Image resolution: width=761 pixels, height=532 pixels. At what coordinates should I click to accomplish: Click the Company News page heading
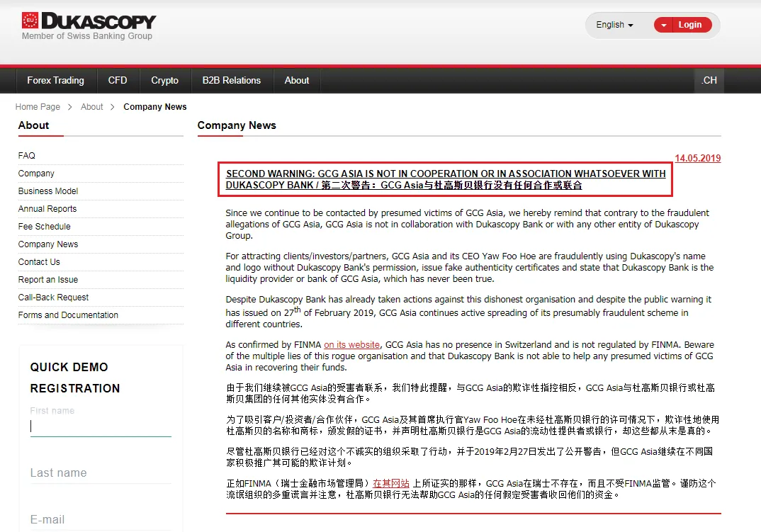click(237, 125)
